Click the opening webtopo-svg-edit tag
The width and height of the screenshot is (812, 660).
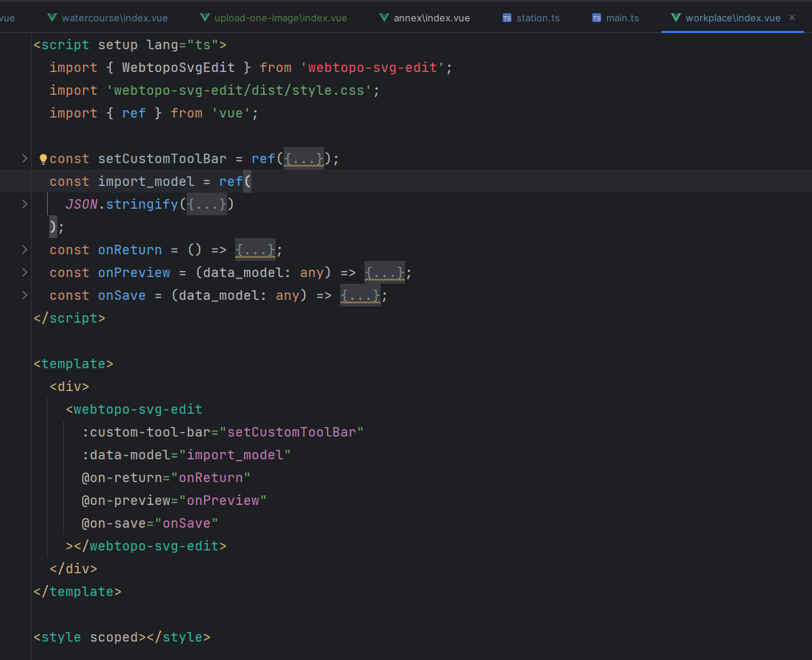(134, 410)
